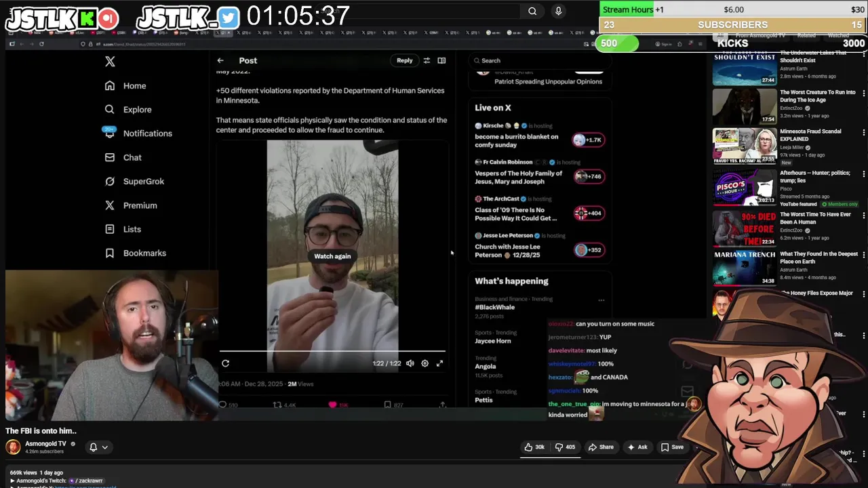Share the post with share icon
Image resolution: width=868 pixels, height=488 pixels.
pos(442,405)
